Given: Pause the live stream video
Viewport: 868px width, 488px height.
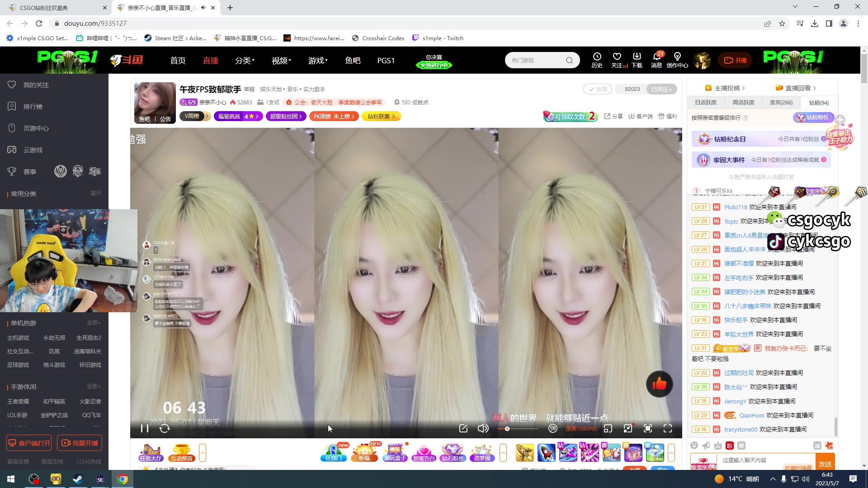Looking at the screenshot, I should pyautogui.click(x=145, y=428).
